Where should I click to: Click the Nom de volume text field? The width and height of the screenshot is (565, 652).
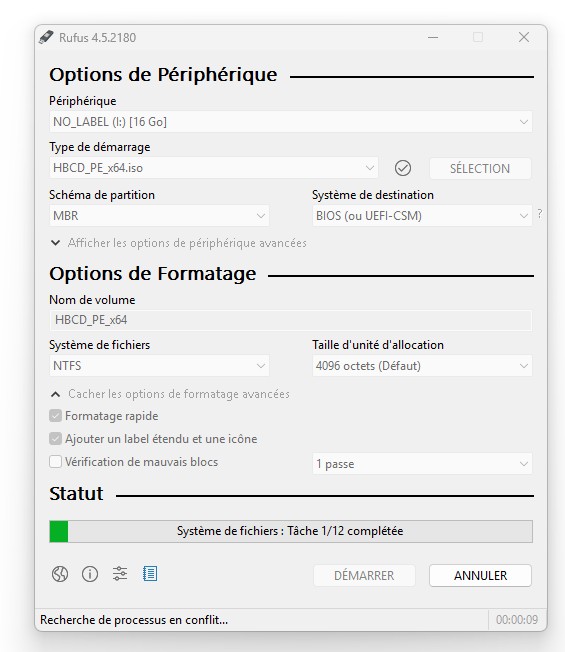point(291,320)
